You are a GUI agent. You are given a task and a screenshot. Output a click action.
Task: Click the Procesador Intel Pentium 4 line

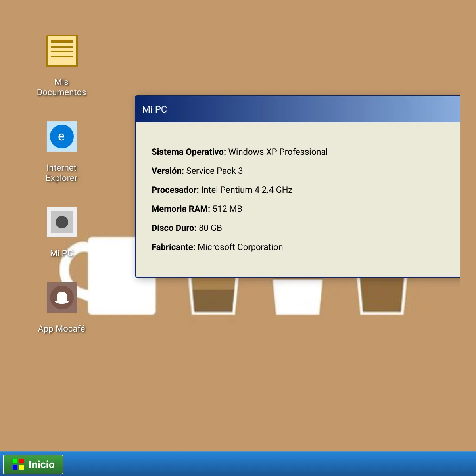[222, 190]
